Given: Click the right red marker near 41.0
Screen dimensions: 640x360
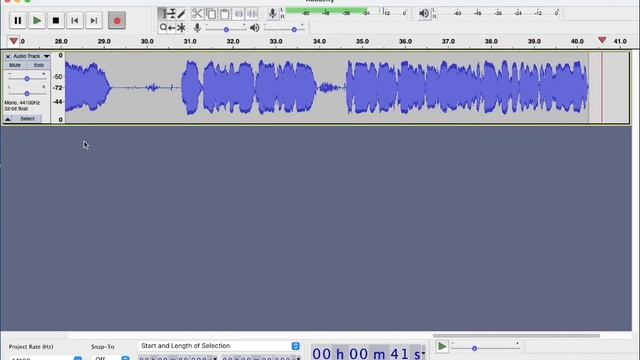Looking at the screenshot, I should pyautogui.click(x=602, y=40).
